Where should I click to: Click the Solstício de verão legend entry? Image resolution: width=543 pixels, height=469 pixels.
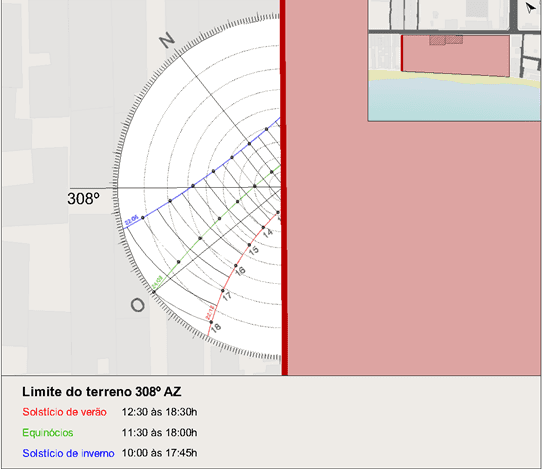click(x=64, y=412)
